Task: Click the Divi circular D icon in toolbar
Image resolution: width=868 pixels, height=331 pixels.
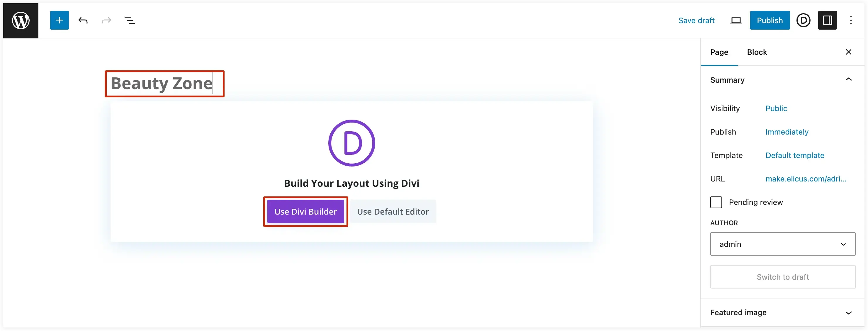Action: pyautogui.click(x=803, y=21)
